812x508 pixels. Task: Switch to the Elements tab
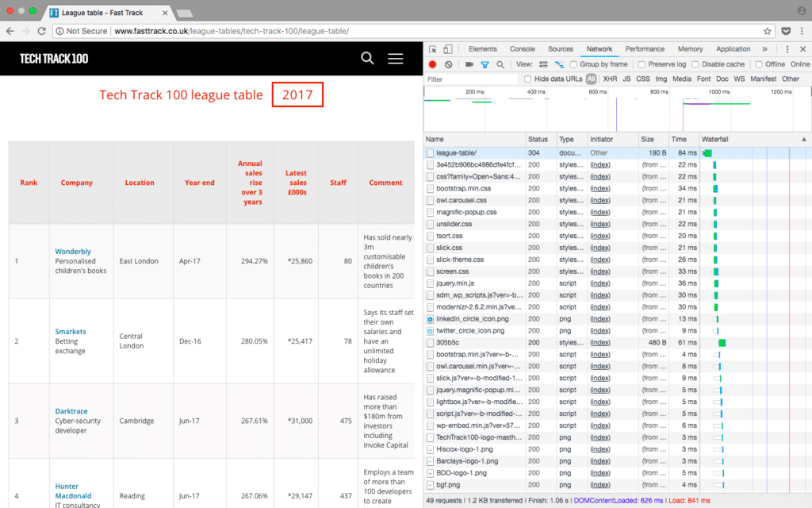coord(483,49)
